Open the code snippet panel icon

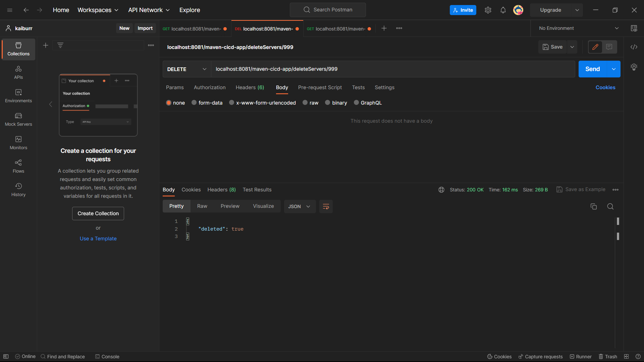[634, 47]
